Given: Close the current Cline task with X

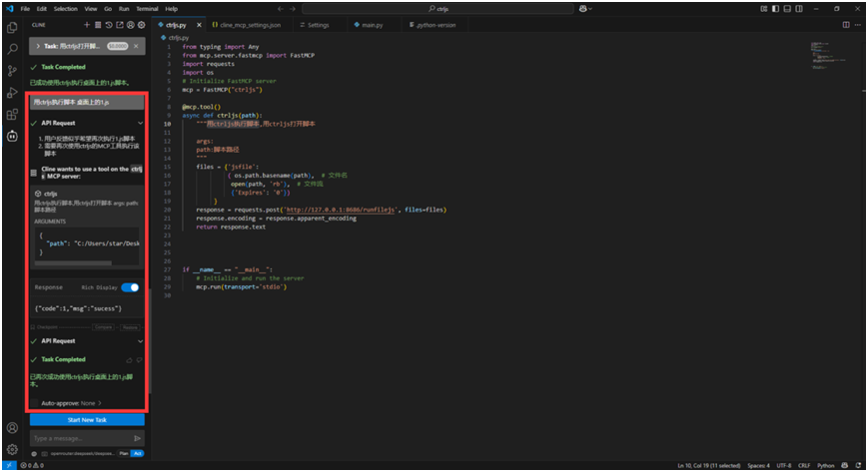Looking at the screenshot, I should point(136,46).
